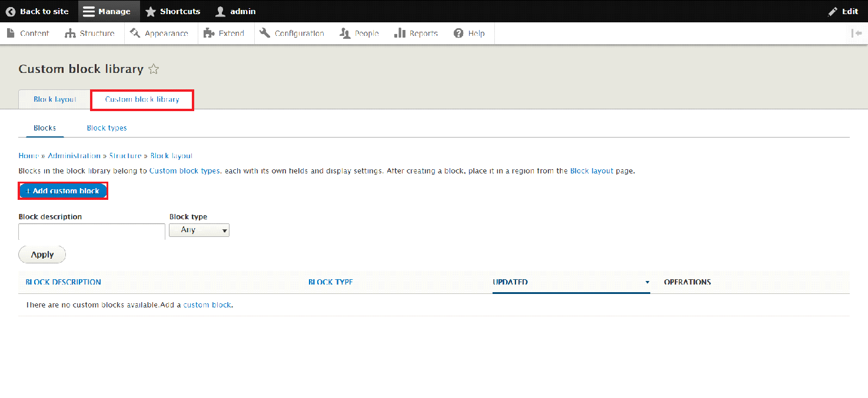
Task: Focus the Block description text field
Action: 92,232
